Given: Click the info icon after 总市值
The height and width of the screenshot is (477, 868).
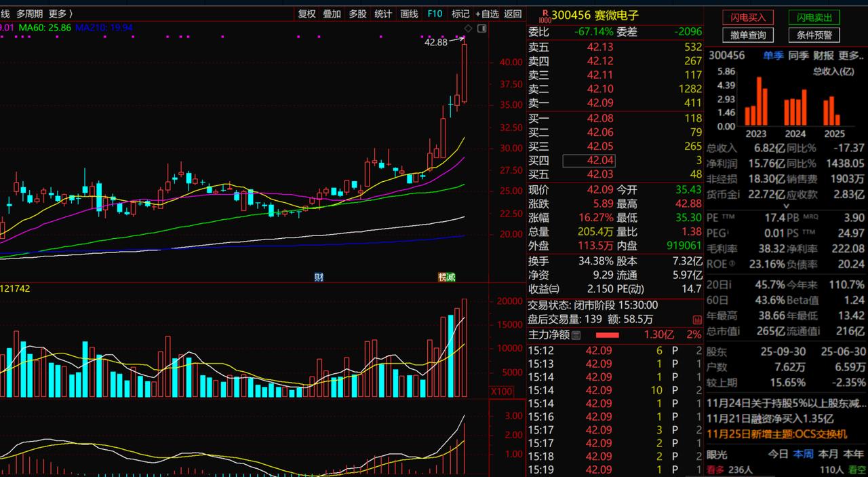Looking at the screenshot, I should pos(738,331).
